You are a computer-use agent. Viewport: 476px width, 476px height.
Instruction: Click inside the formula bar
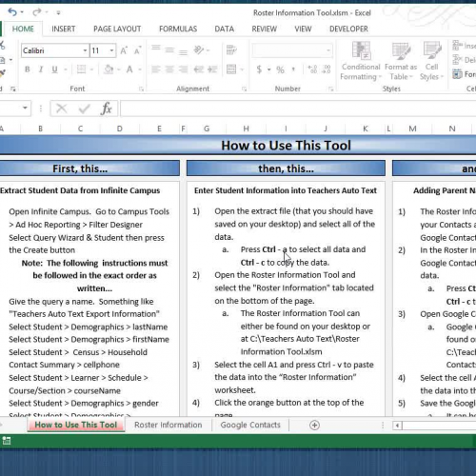click(x=298, y=109)
